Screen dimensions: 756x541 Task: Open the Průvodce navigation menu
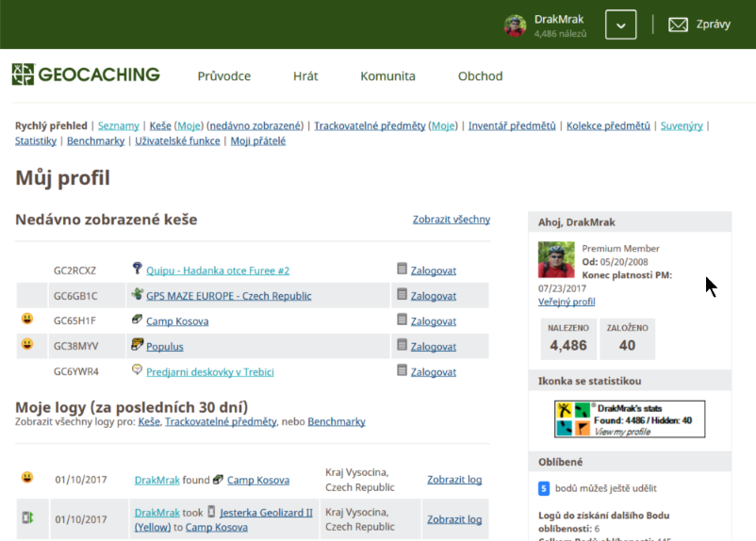tap(223, 76)
